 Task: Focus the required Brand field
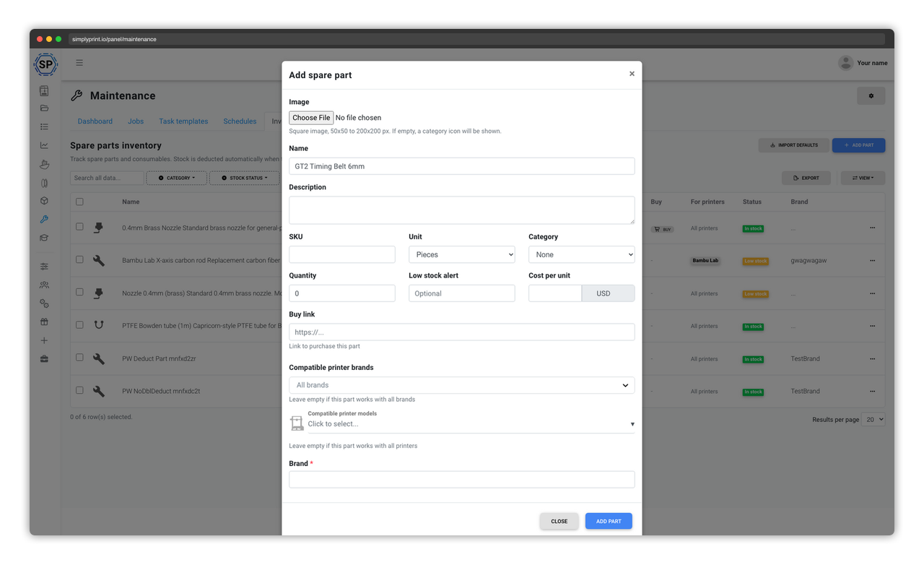tap(462, 480)
